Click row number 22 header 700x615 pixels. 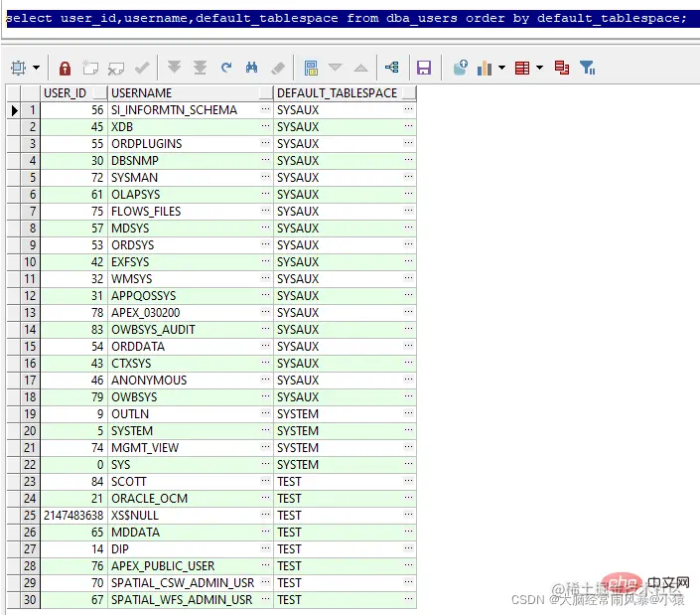[x=30, y=465]
